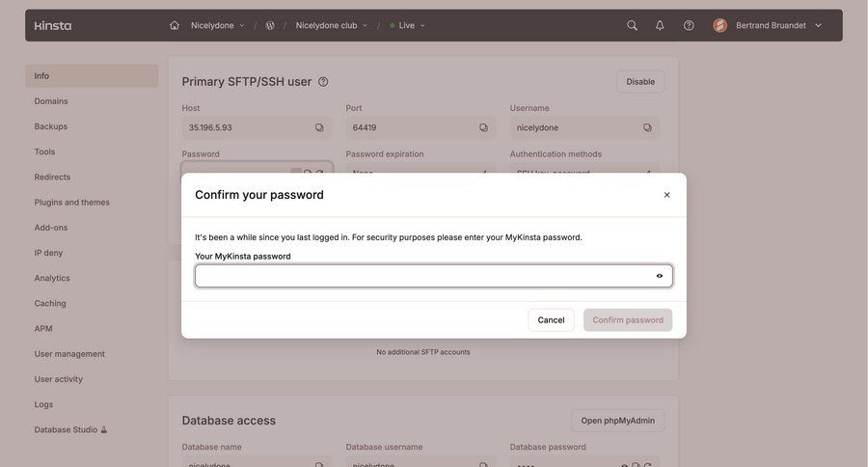This screenshot has height=467, width=868.
Task: Click the 'Authentication methods' label
Action: coord(556,154)
